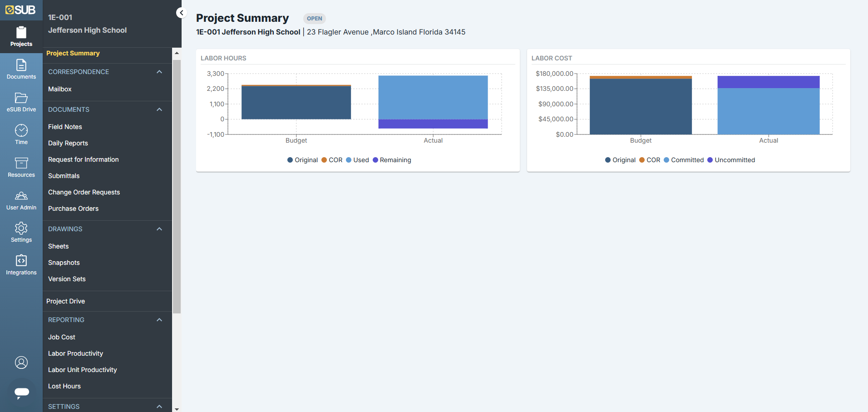Select the User Admin icon
The image size is (868, 412).
[x=21, y=199]
